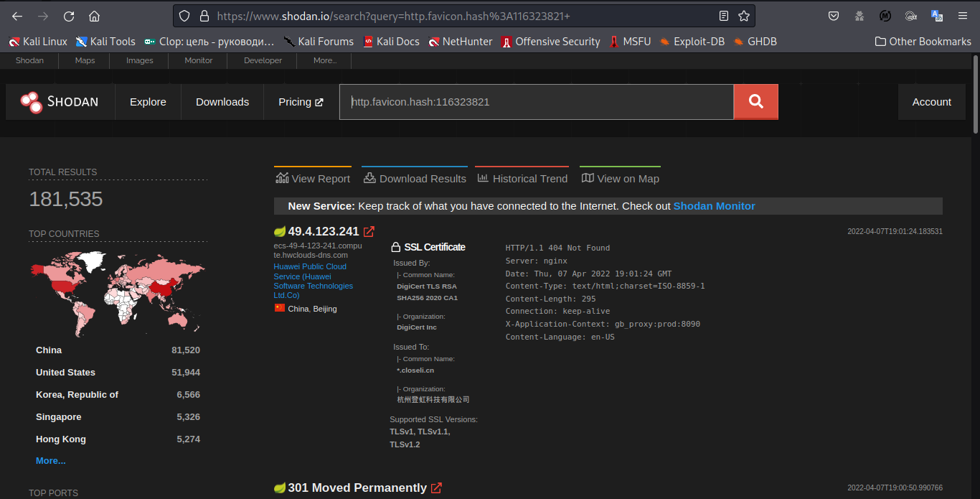
Task: Click the browser URL address bar
Action: tap(463, 16)
